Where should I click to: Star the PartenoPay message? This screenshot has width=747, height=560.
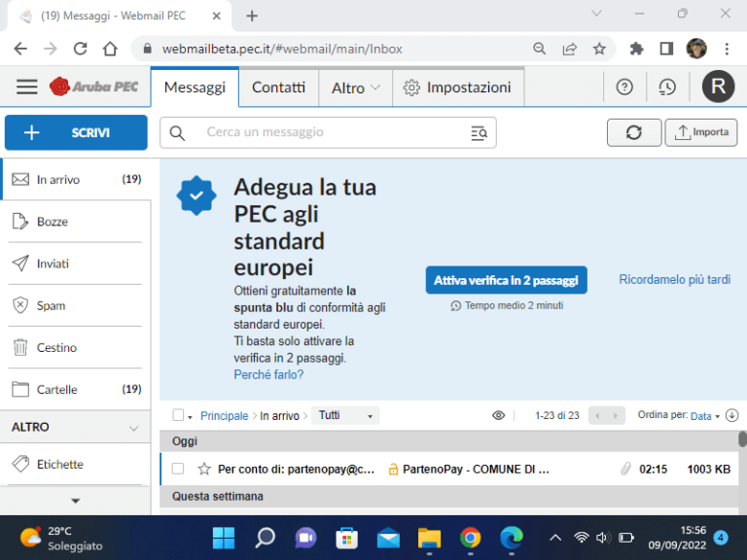[204, 469]
